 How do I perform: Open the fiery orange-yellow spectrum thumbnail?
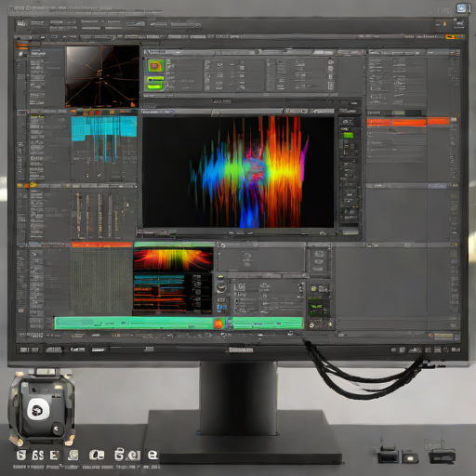(x=173, y=259)
